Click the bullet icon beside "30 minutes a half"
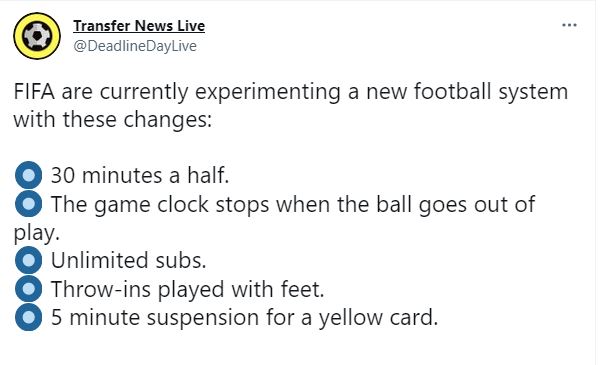Screen dimensions: 607x365 [28, 175]
